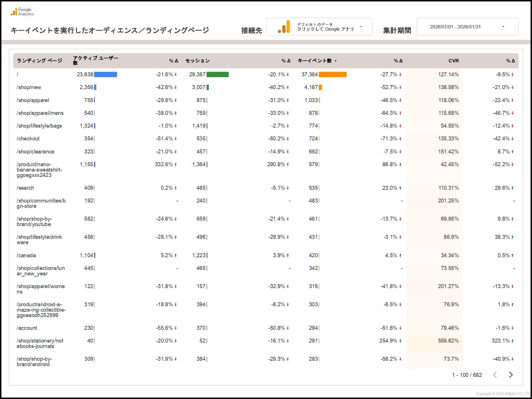
Task: Open the date range picker dropdown
Action: click(x=503, y=27)
